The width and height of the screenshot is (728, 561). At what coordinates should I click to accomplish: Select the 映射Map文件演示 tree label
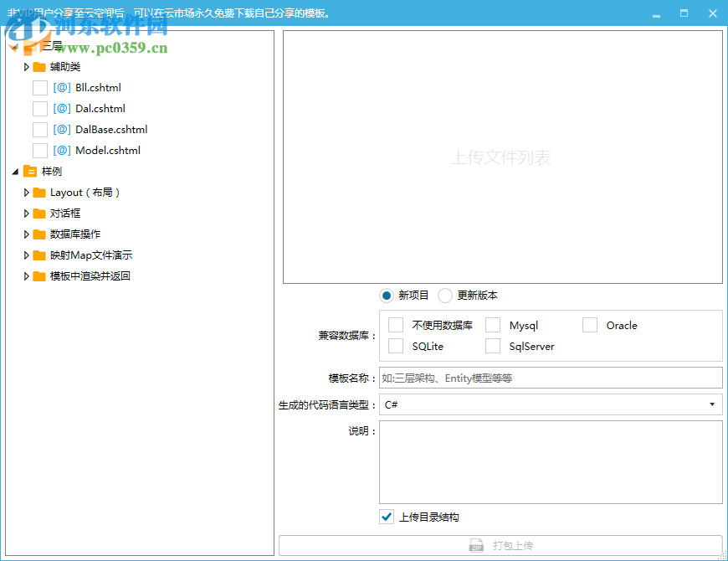pyautogui.click(x=91, y=255)
